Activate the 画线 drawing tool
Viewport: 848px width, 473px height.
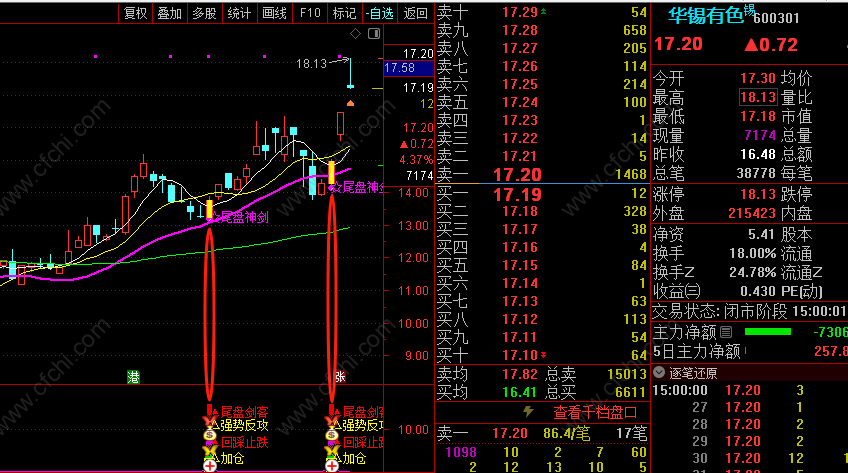[x=274, y=13]
